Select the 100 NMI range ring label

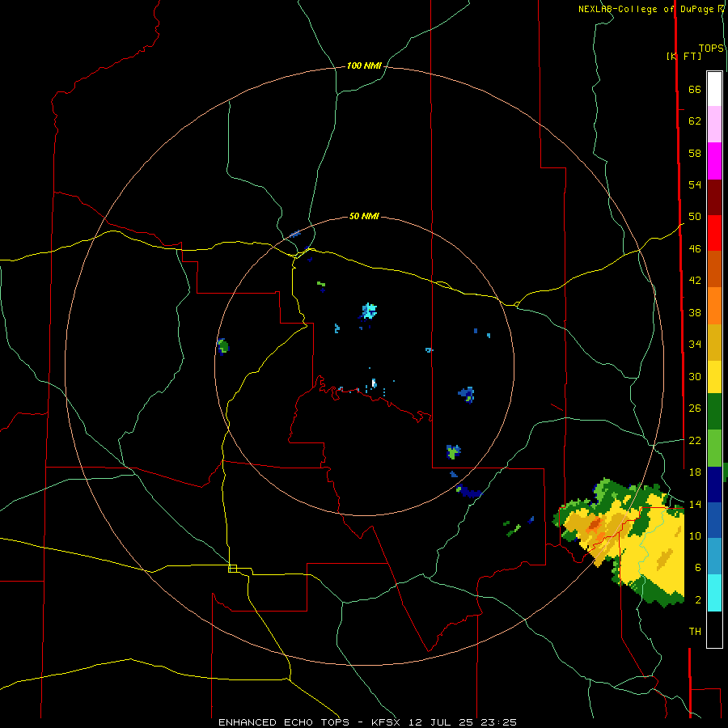point(364,66)
